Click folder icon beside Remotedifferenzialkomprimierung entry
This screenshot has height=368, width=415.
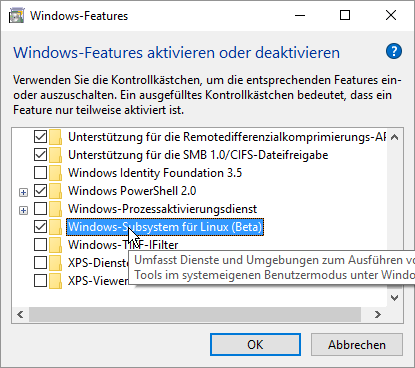coord(55,137)
